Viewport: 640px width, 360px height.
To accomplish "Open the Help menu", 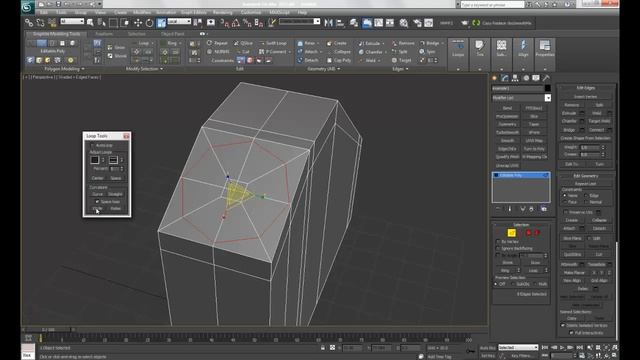I will coord(302,13).
